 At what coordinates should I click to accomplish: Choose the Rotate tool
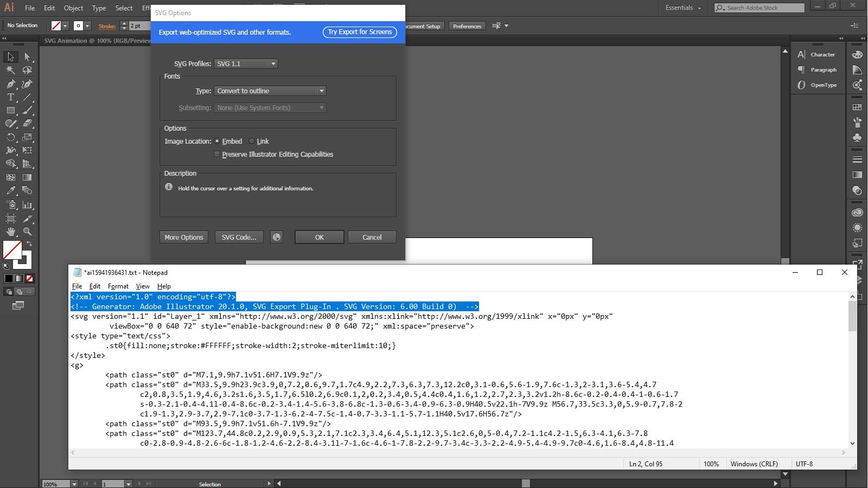[10, 137]
